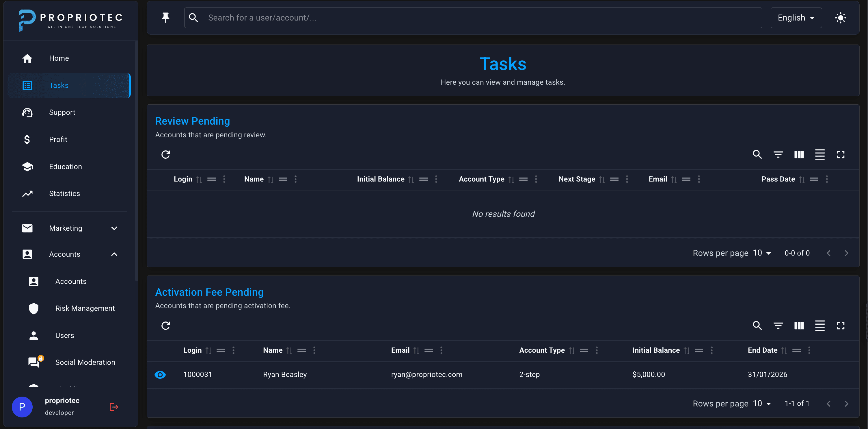Toggle light/dark theme sun icon

coord(840,18)
